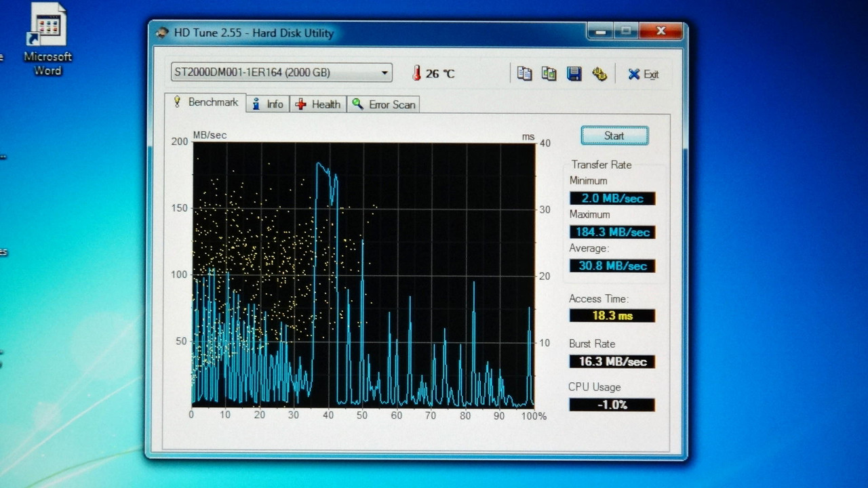Click the MB/sec axis label
868x488 pixels.
pos(210,136)
